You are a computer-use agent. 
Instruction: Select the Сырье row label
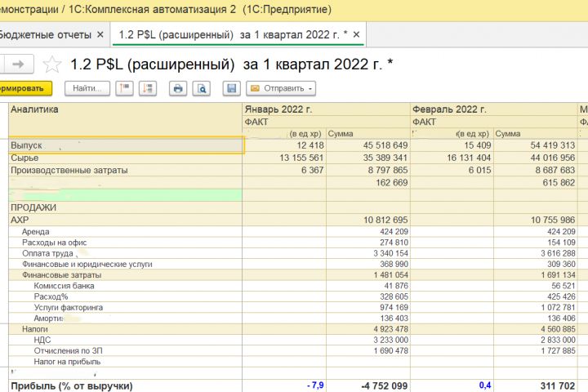[x=24, y=158]
